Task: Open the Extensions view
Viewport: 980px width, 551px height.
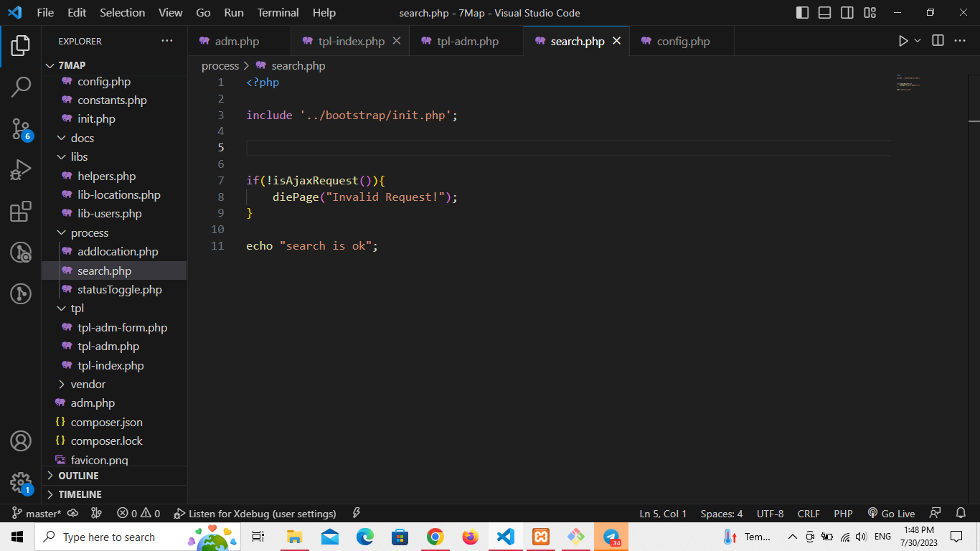Action: [x=20, y=212]
